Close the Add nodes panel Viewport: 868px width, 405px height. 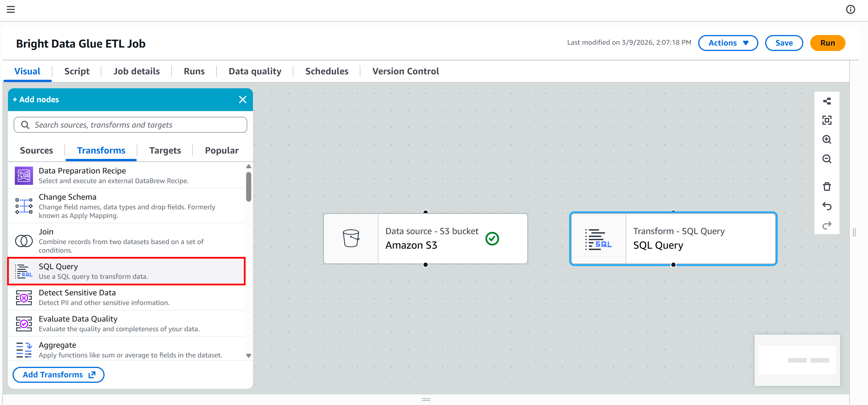pyautogui.click(x=242, y=100)
